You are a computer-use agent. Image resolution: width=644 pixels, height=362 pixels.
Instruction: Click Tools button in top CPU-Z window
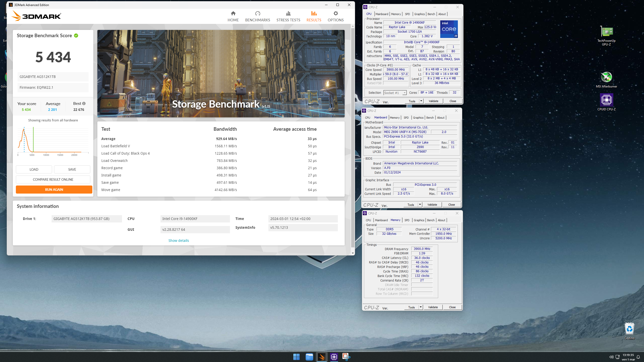[412, 101]
